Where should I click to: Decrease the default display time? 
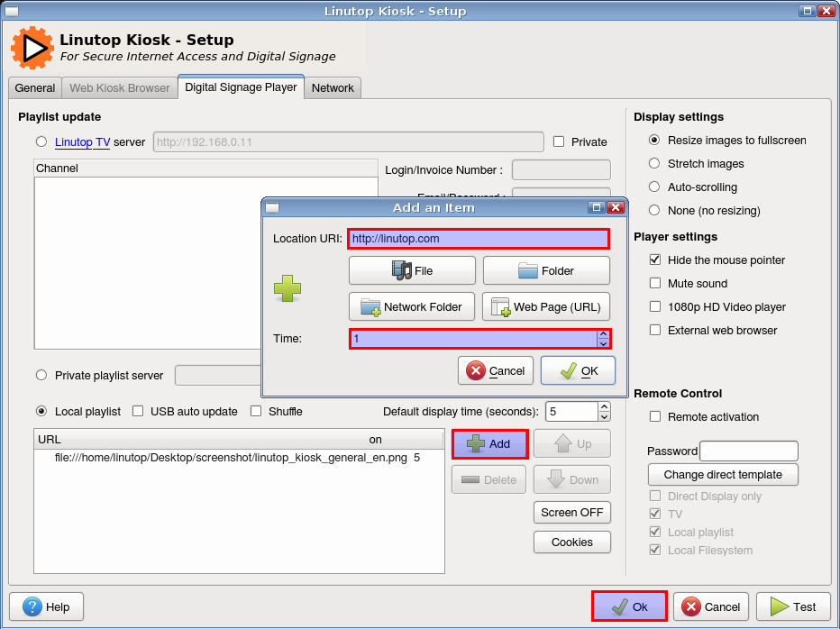(604, 416)
